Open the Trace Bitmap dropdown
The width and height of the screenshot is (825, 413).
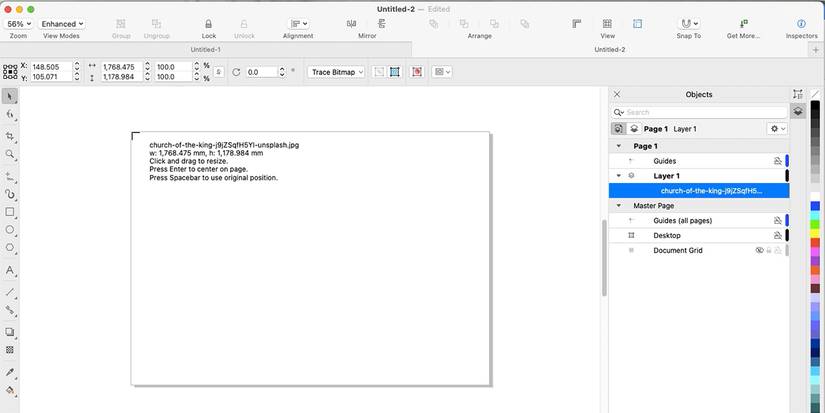(x=336, y=72)
